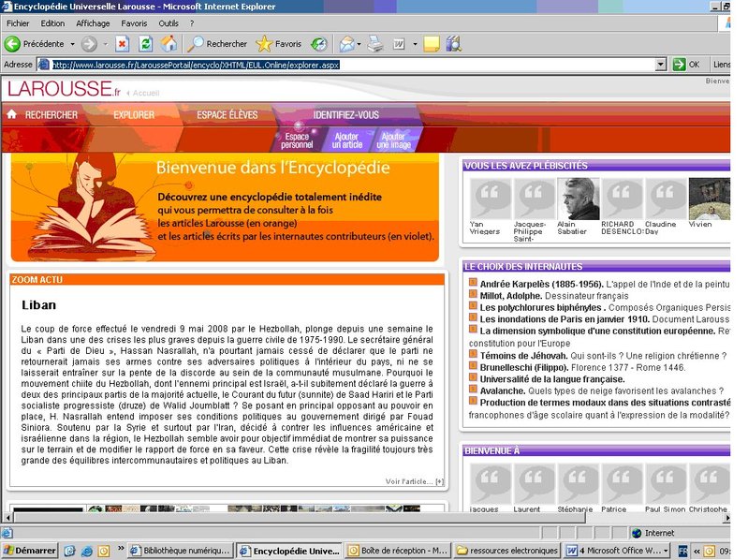Click the Ajouter une image sub-tab
Image resolution: width=748 pixels, height=560 pixels.
click(393, 140)
